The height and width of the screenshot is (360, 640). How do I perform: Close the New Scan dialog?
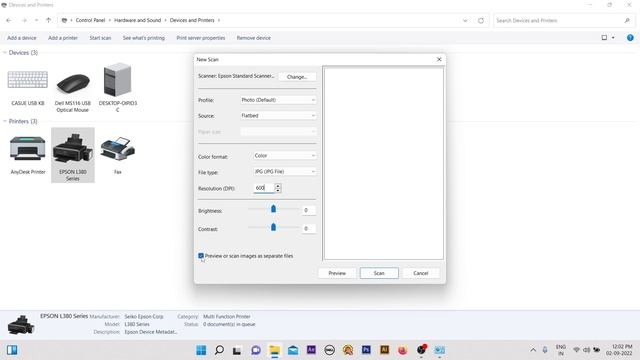439,59
